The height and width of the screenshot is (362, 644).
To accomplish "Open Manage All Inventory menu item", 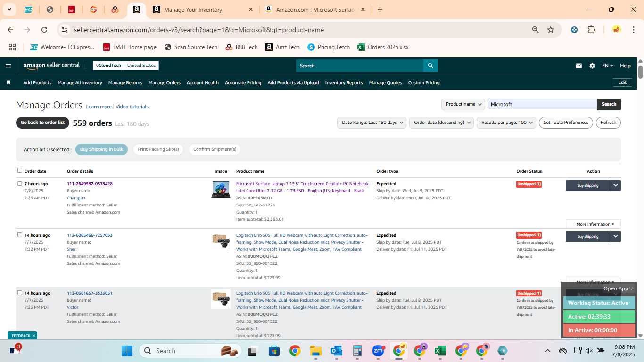I will [x=80, y=83].
